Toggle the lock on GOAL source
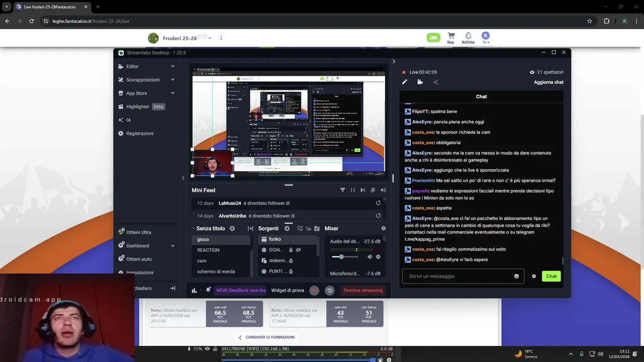Screen dimensions: 644x362 tap(291, 250)
